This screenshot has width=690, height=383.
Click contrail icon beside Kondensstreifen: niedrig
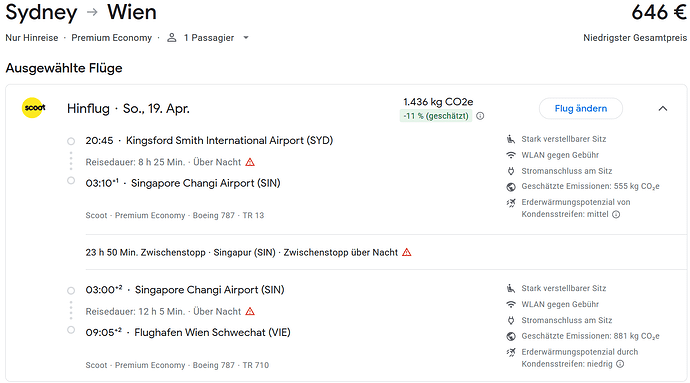(x=510, y=352)
